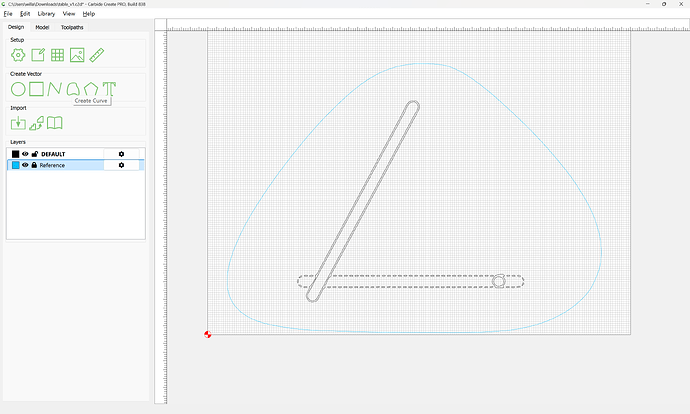Open the job setup gear icon

tap(18, 55)
